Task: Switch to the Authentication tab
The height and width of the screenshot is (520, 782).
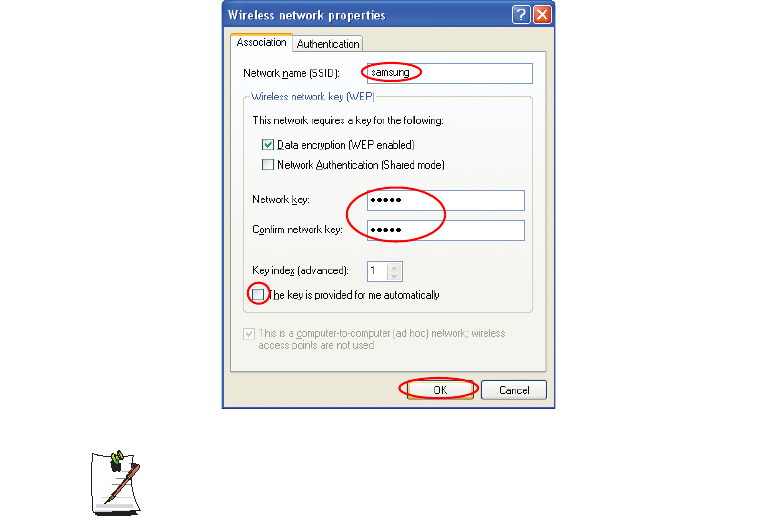Action: pos(328,44)
